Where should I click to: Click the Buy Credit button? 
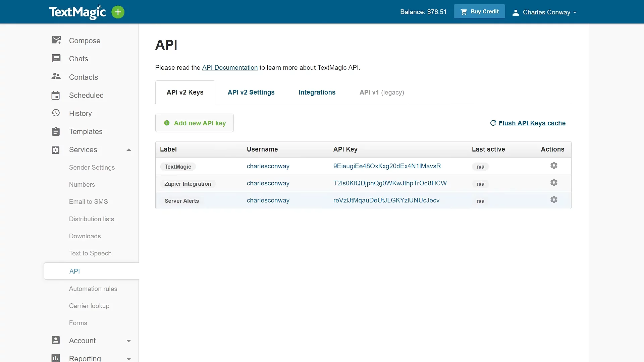coord(479,12)
